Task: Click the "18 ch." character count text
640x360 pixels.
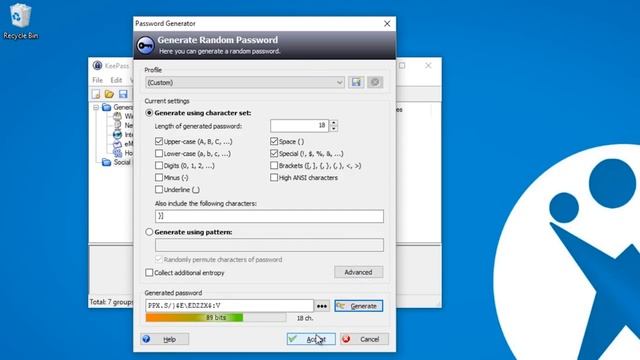Action: 305,318
